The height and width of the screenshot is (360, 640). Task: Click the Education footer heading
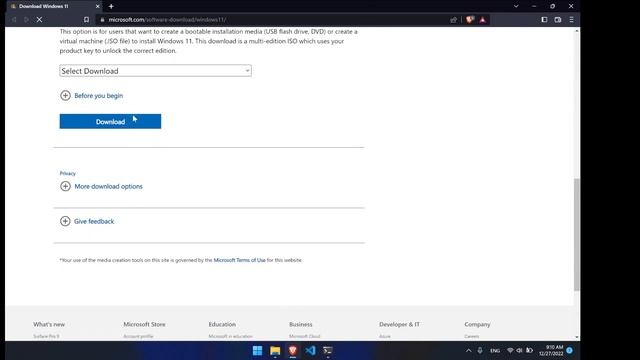click(222, 324)
